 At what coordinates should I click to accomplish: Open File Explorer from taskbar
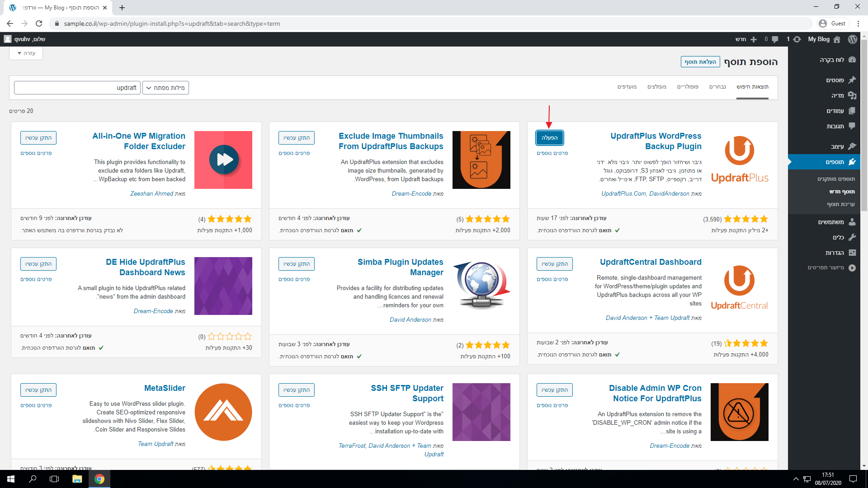tap(77, 479)
